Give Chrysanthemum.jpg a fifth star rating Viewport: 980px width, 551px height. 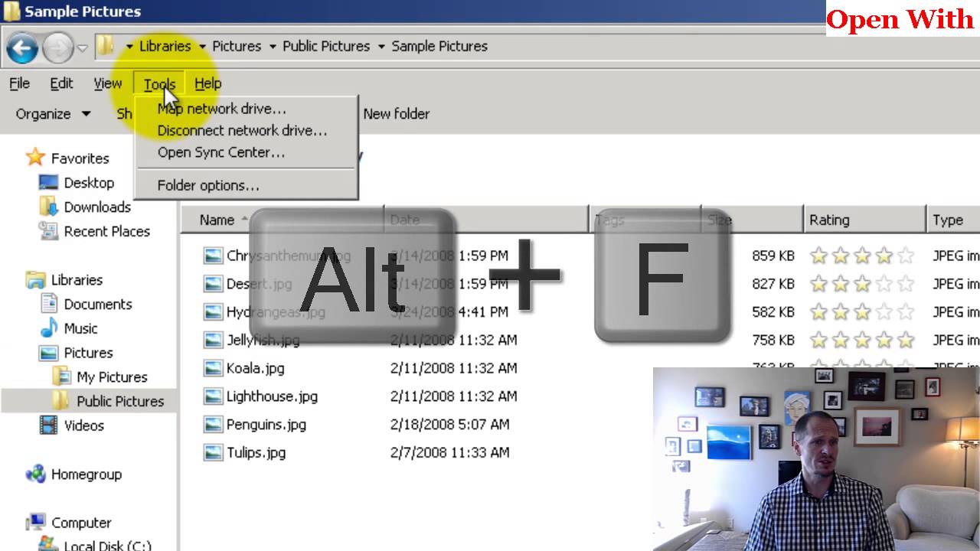click(906, 256)
